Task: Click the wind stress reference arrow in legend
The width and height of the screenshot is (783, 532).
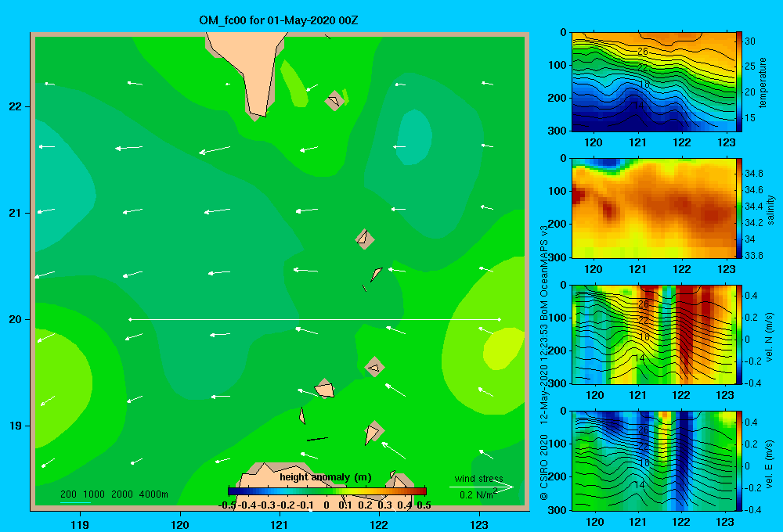Action: (482, 487)
